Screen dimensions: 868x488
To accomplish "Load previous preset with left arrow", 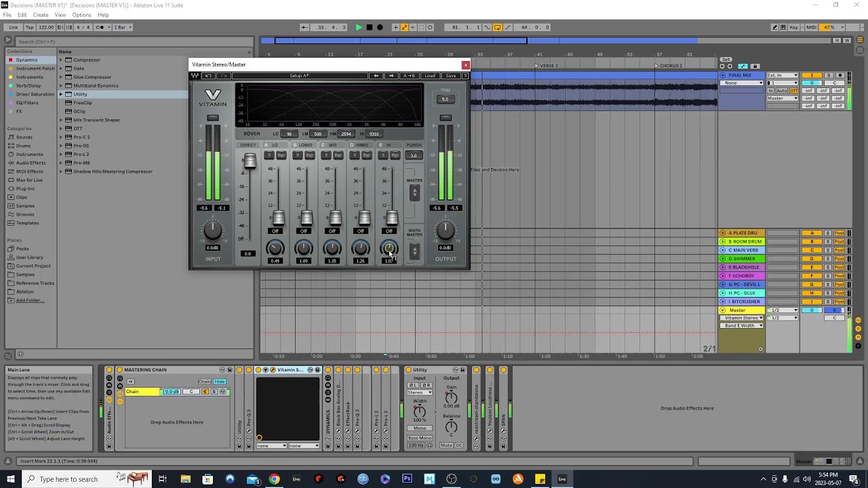I will 376,75.
